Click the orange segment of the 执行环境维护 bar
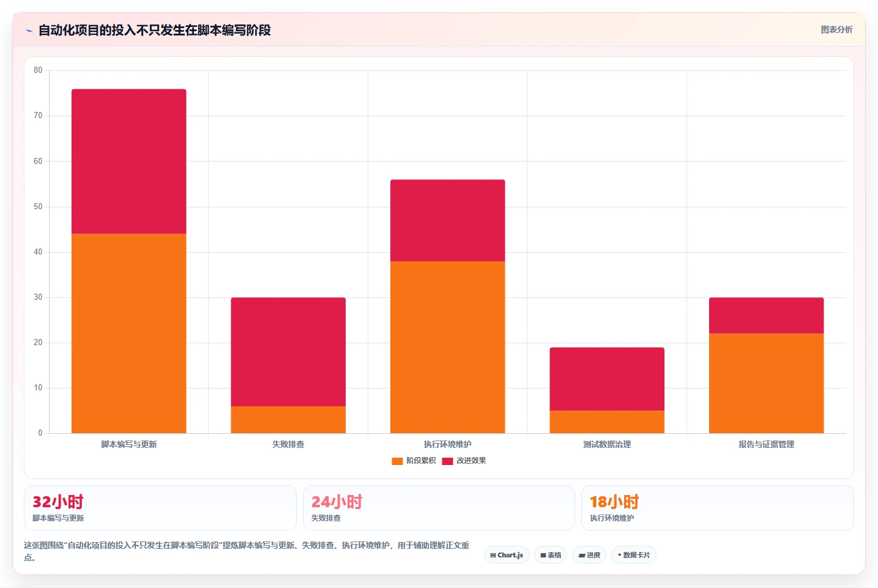 447,347
